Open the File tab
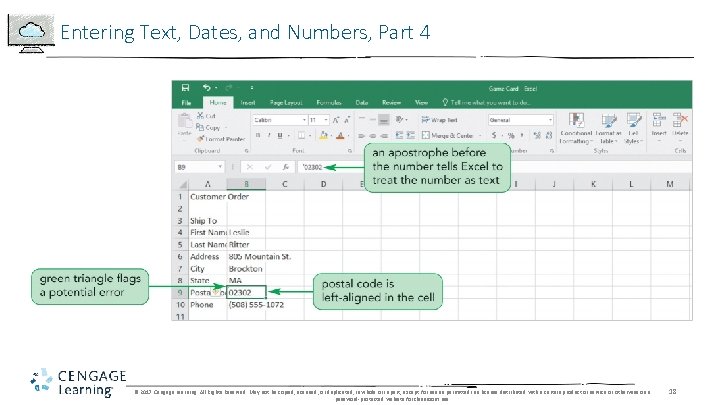Viewport: 720px width, 405px height. pyautogui.click(x=186, y=102)
